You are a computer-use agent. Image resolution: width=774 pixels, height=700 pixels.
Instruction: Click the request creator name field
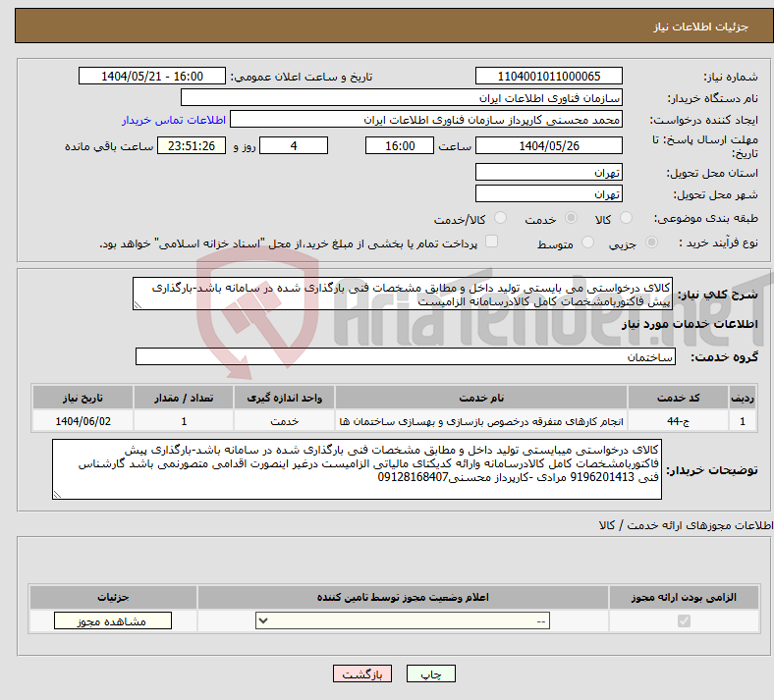pos(426,120)
